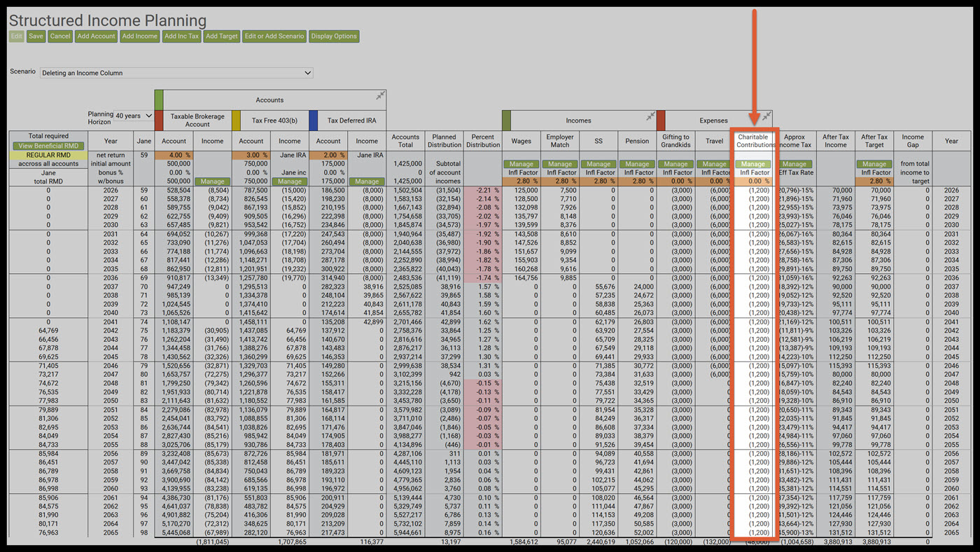Click the Accounts Total column header
The height and width of the screenshot is (552, 980).
click(x=405, y=141)
